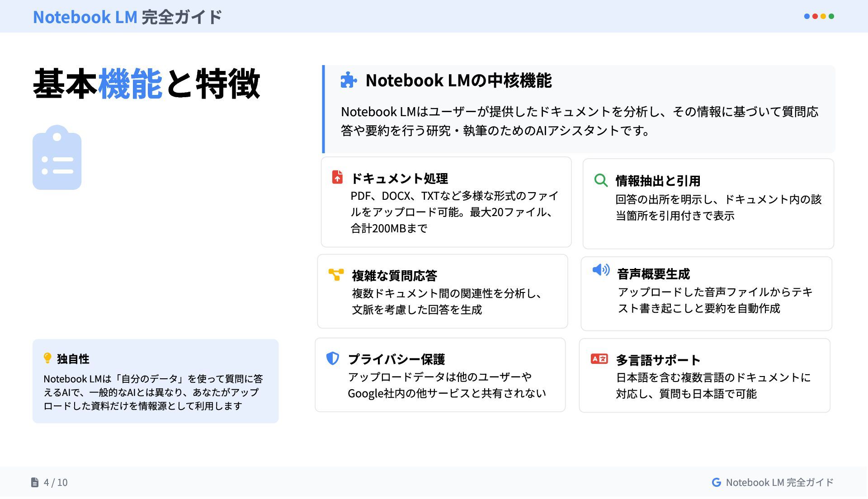Open the 多言語サポート card heading

[658, 360]
